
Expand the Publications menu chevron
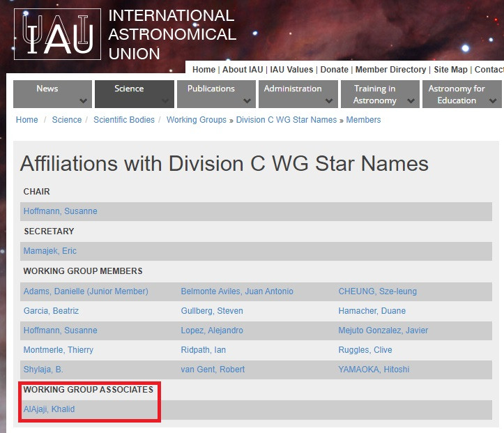click(247, 101)
